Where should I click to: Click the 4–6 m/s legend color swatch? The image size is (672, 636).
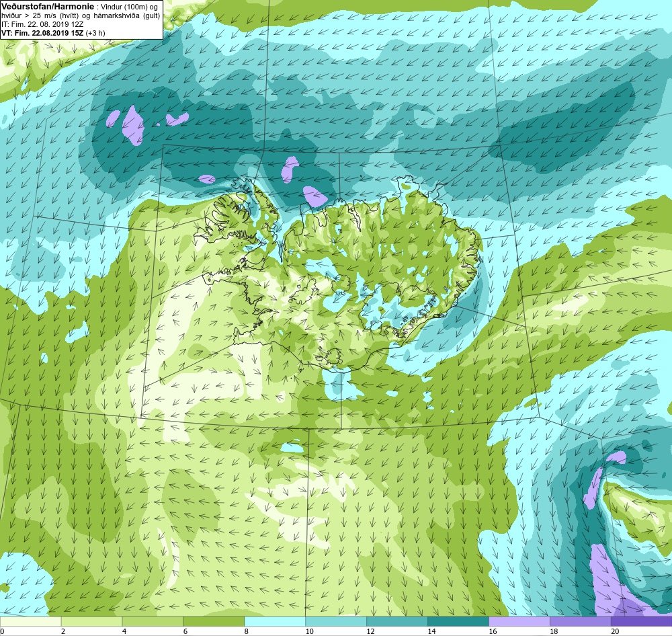click(x=153, y=621)
